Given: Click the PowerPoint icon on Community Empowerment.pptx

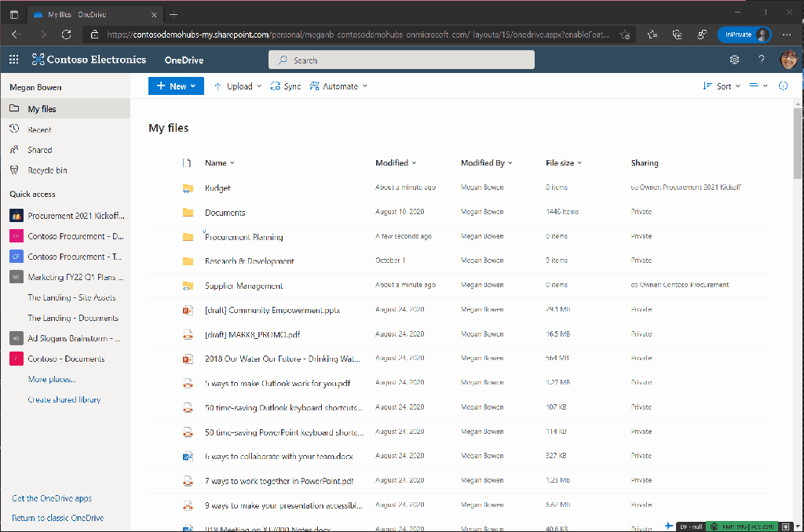Looking at the screenshot, I should (188, 309).
